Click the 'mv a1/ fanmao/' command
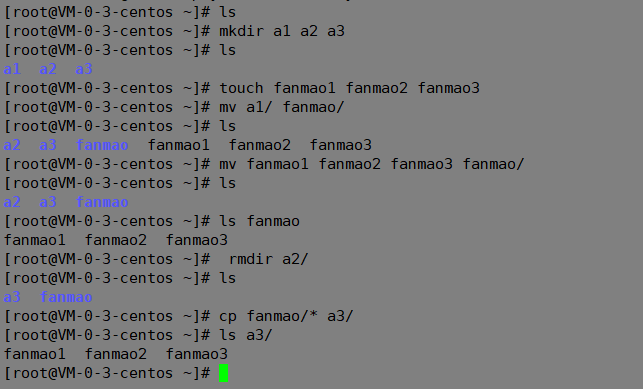The height and width of the screenshot is (389, 643). [x=282, y=107]
